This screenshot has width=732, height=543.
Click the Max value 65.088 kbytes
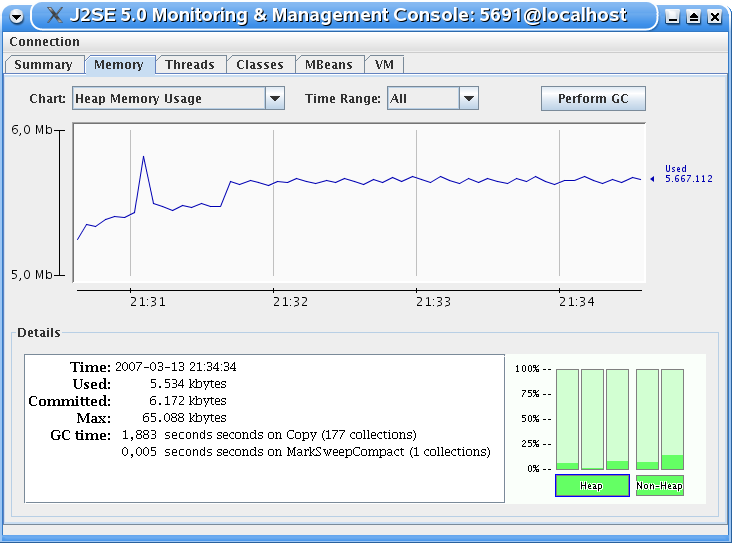point(184,417)
